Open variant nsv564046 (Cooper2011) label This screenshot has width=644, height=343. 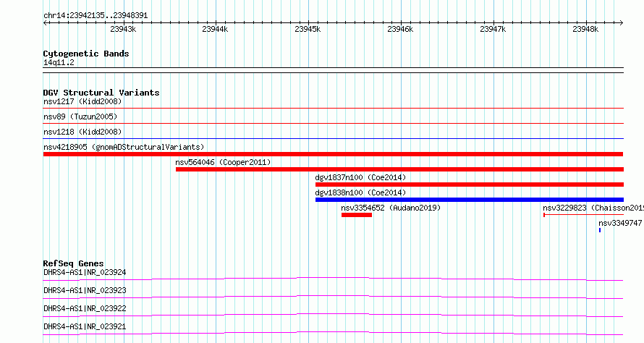(x=223, y=162)
